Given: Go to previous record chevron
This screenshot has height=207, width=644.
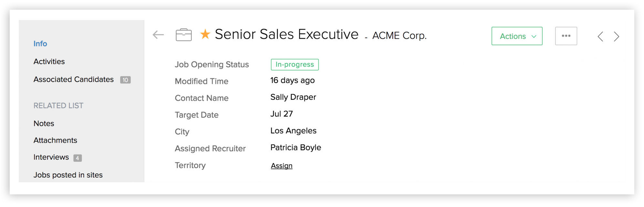Looking at the screenshot, I should point(600,36).
